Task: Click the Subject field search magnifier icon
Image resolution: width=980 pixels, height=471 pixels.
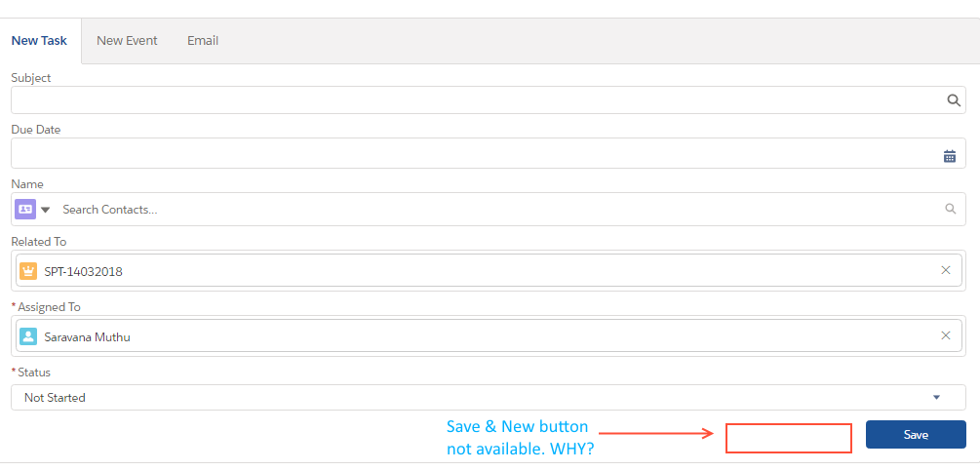Action: point(954,100)
